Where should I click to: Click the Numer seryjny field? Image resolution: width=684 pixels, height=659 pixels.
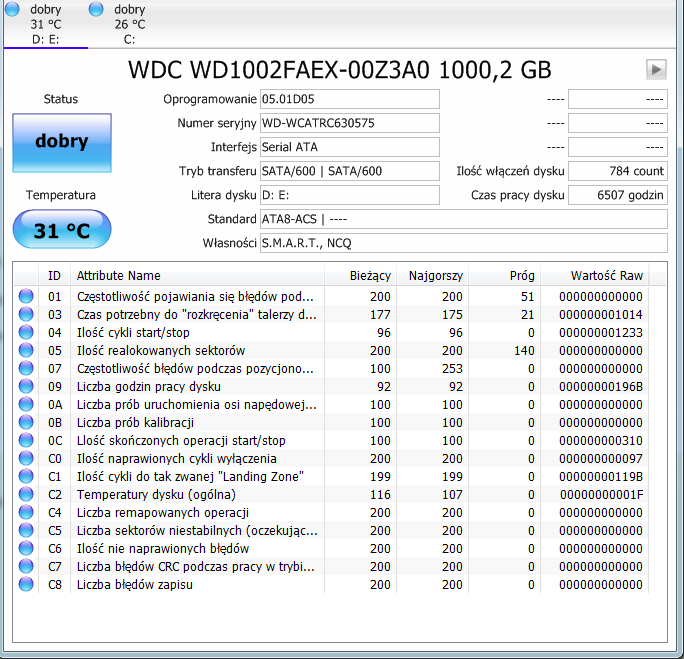click(349, 123)
